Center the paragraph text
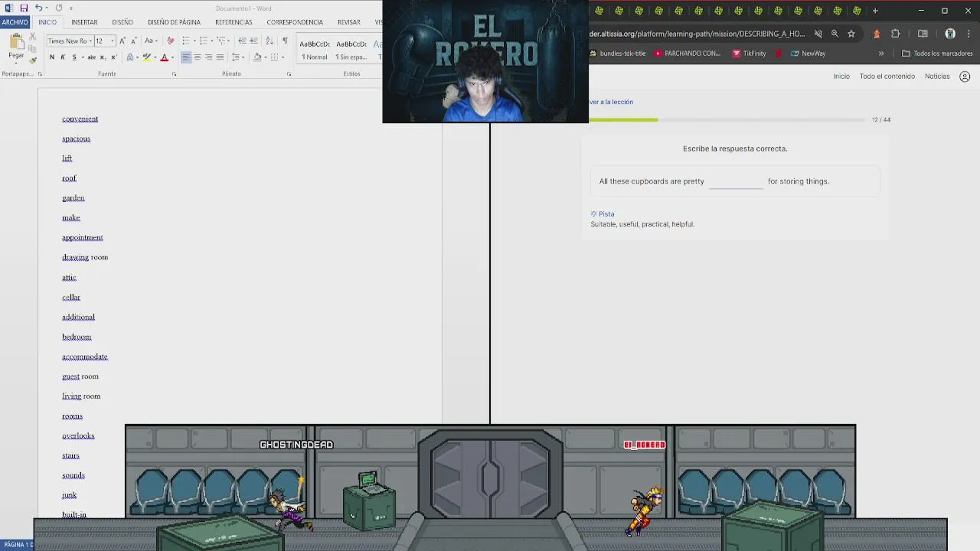980x551 pixels. (x=198, y=57)
